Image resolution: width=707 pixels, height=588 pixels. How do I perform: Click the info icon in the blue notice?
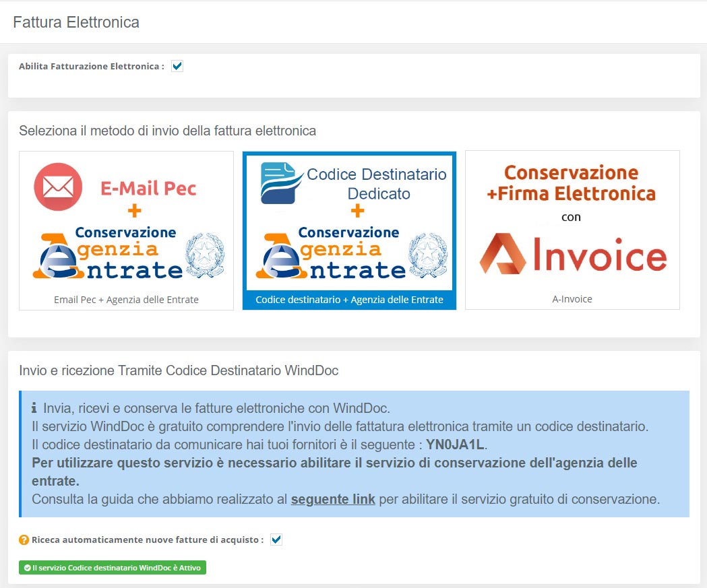point(34,409)
